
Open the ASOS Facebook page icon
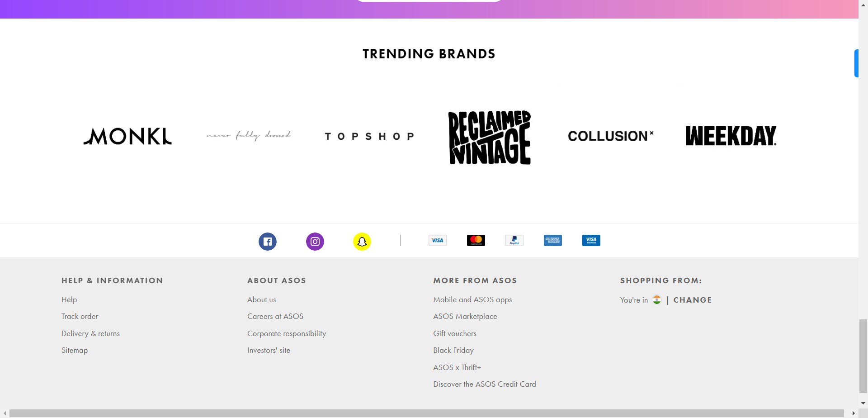268,242
